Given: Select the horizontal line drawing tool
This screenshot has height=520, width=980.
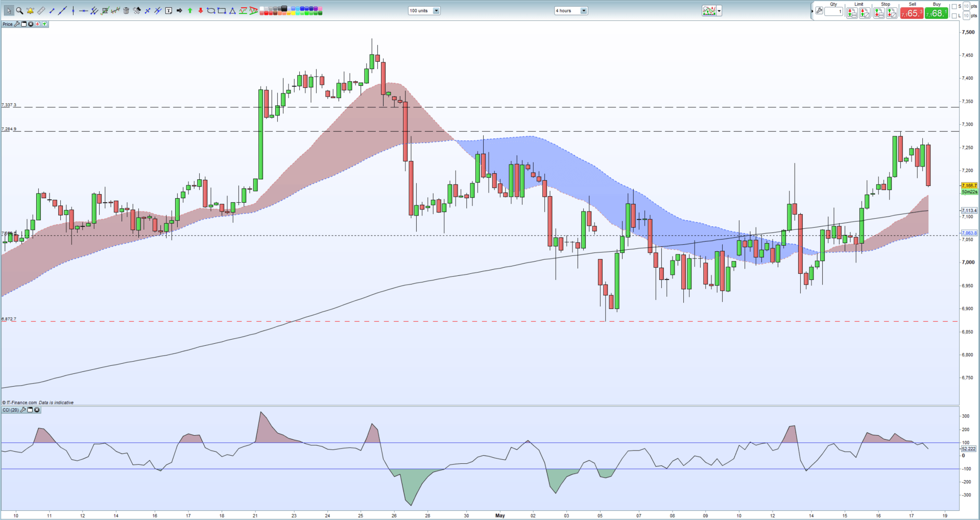Looking at the screenshot, I should click(x=83, y=11).
